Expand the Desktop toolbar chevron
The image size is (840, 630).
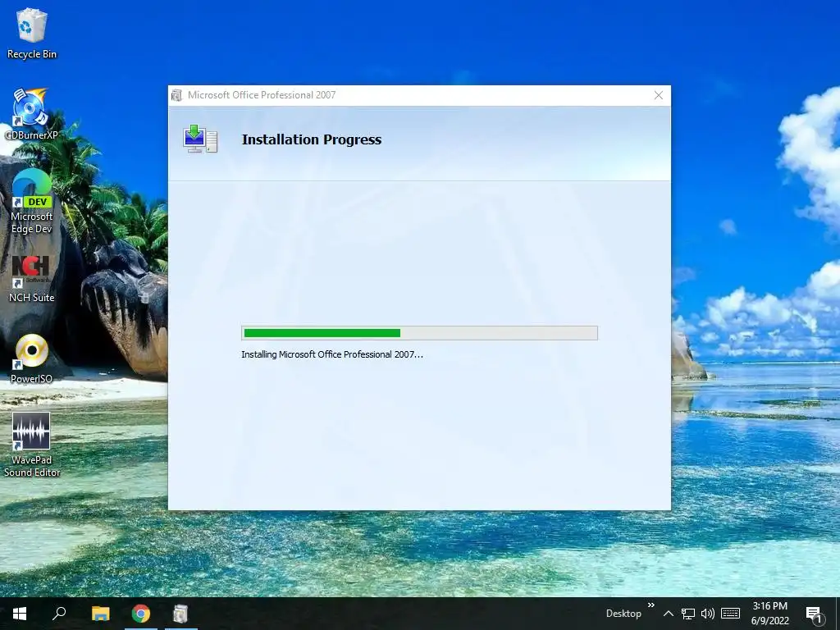click(651, 605)
